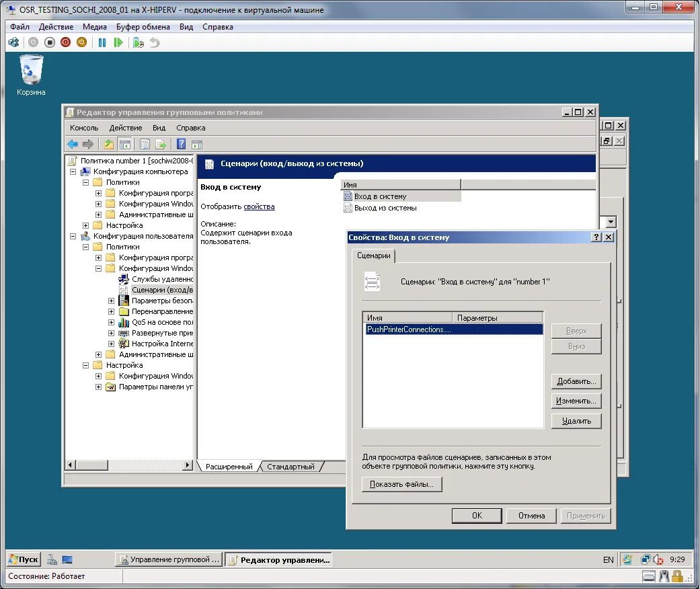Create a VM snapshot with the checkpoint icon

click(139, 42)
